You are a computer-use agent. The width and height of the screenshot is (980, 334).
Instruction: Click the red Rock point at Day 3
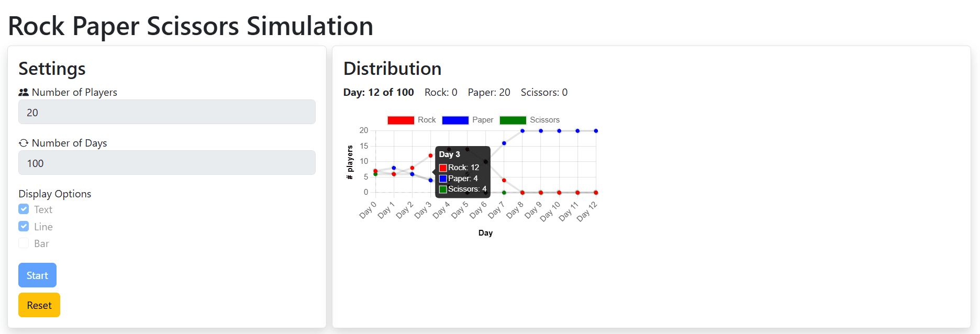click(431, 155)
